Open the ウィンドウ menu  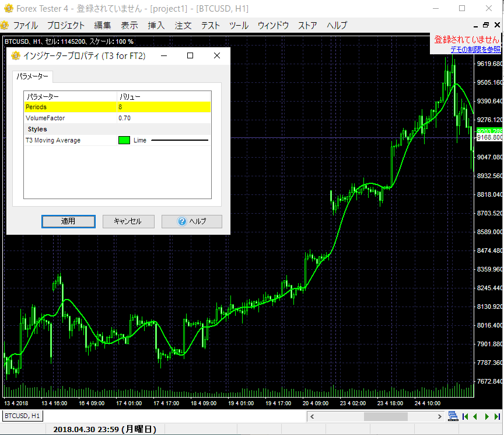click(273, 26)
